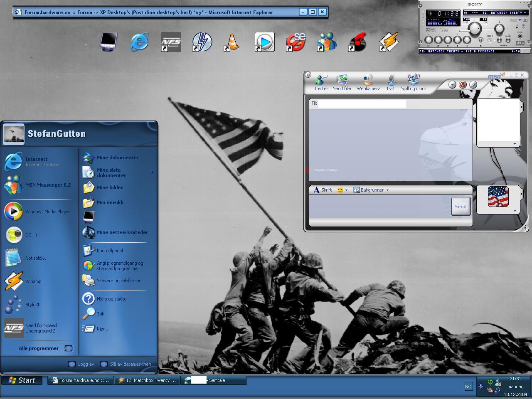The image size is (532, 399).
Task: Toggle the playlist light in Winamp
Action: pyautogui.click(x=523, y=27)
